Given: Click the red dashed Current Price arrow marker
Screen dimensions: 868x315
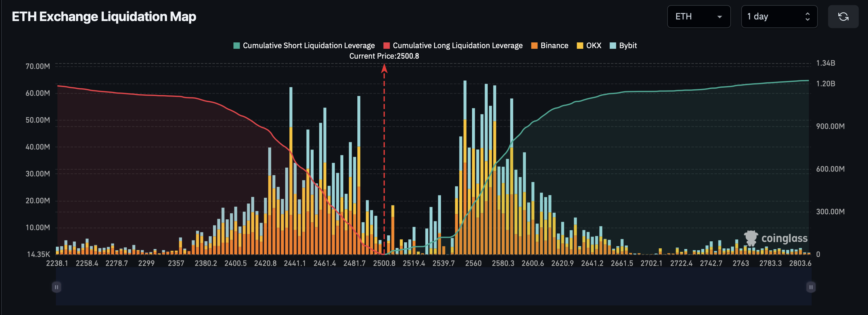Looking at the screenshot, I should (x=385, y=69).
